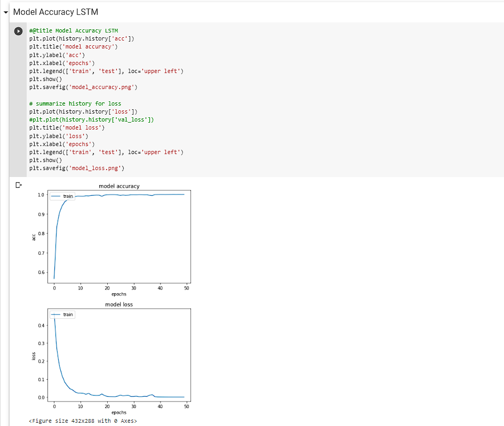Click the '#@title Model Accuracy LSTM' code line
Viewport: 504px width, 426px height.
(x=74, y=30)
